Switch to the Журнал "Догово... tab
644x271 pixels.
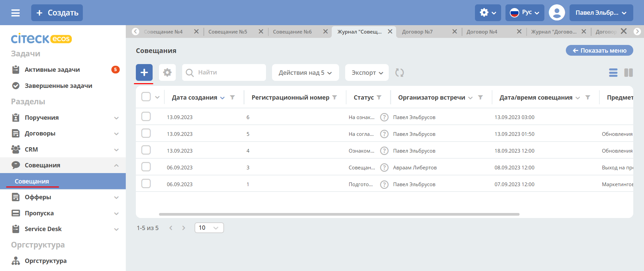(553, 32)
